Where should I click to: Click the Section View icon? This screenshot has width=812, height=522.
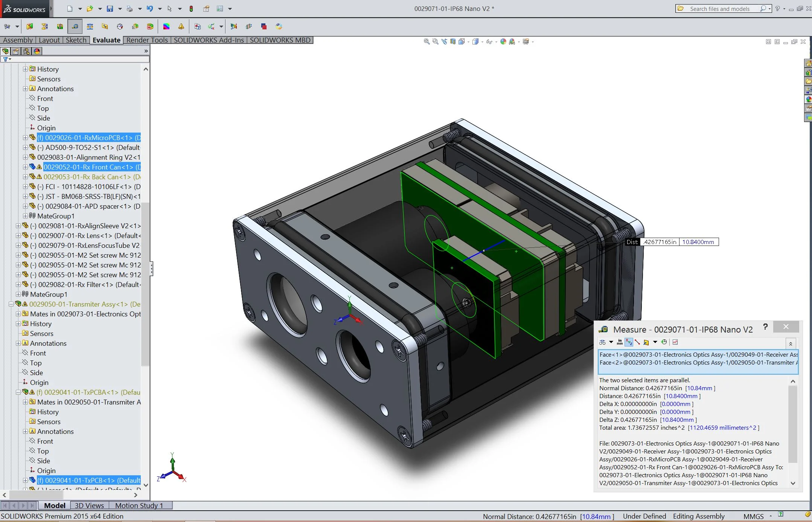453,41
